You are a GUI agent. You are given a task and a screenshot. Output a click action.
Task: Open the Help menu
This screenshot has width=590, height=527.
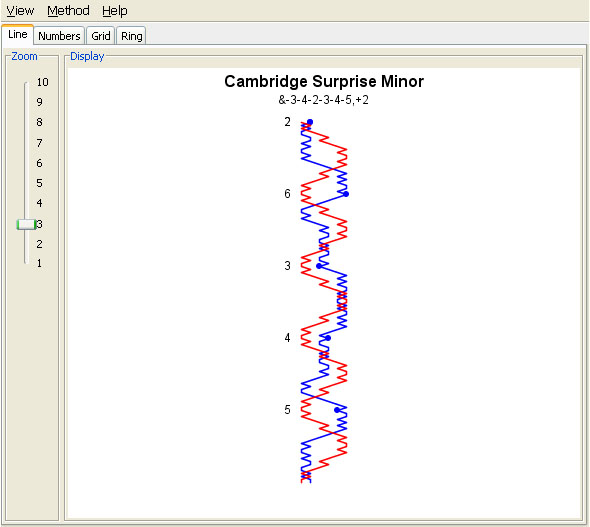click(x=115, y=11)
